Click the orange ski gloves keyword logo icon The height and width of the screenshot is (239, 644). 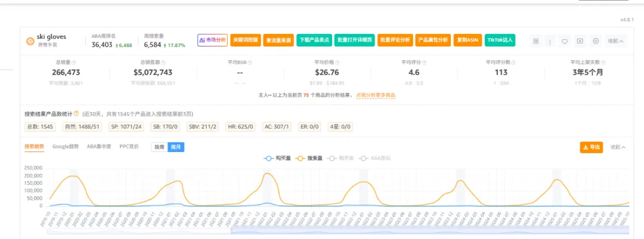[x=30, y=41]
